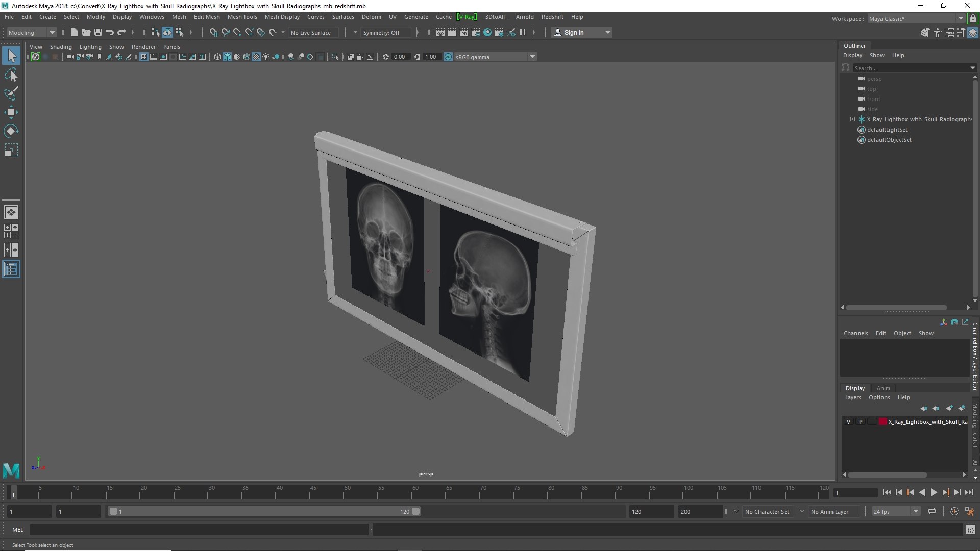Play the animation forward
The width and height of the screenshot is (980, 551).
tap(934, 492)
